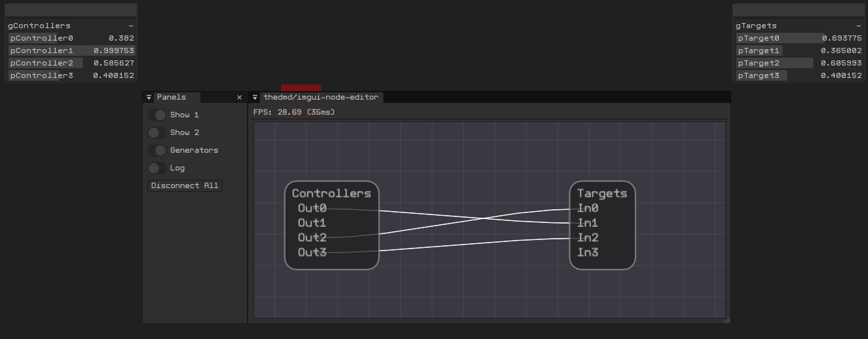Click the In3 pin on Targets node

588,252
